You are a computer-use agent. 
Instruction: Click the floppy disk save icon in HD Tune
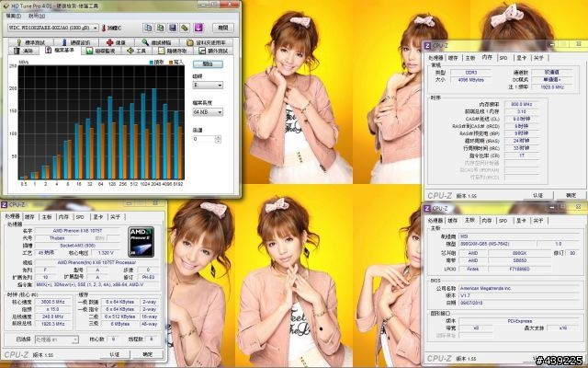point(173,28)
